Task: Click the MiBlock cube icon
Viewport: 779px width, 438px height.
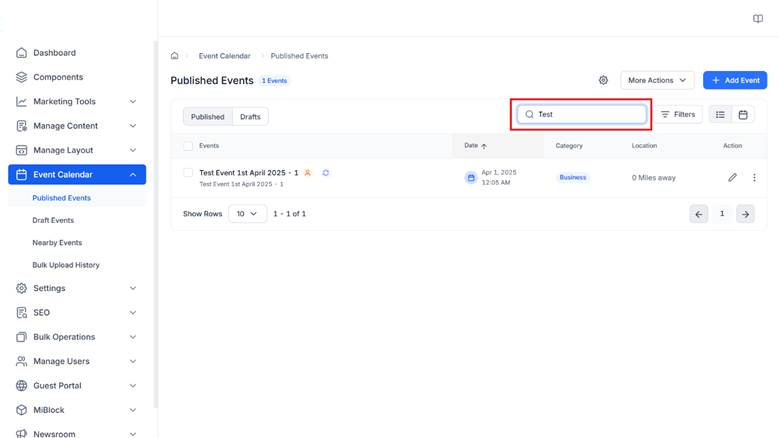Action: point(21,410)
